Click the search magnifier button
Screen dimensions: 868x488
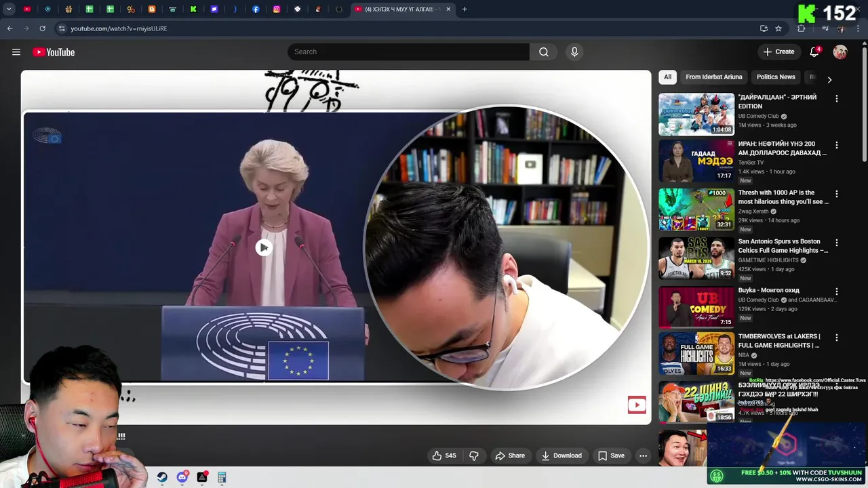tap(544, 52)
